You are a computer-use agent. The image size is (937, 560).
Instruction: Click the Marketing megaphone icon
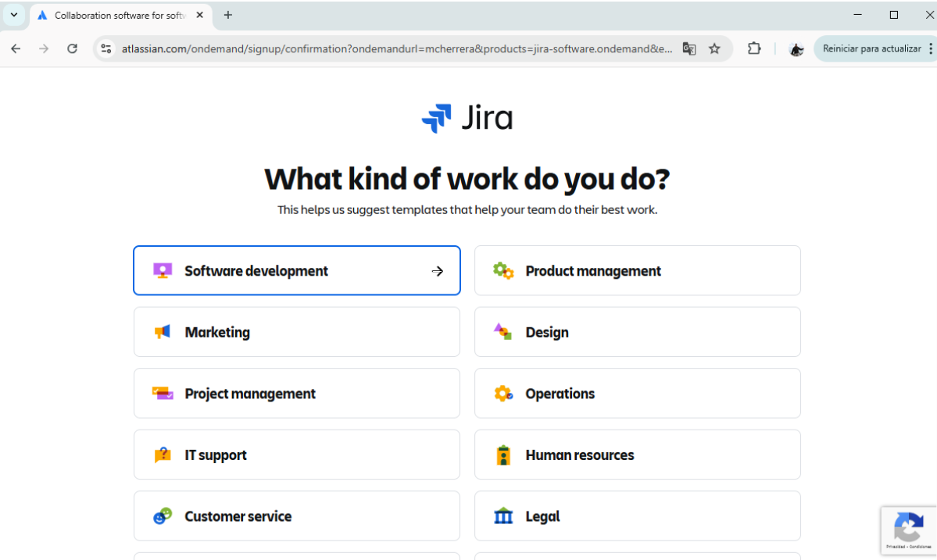point(163,332)
